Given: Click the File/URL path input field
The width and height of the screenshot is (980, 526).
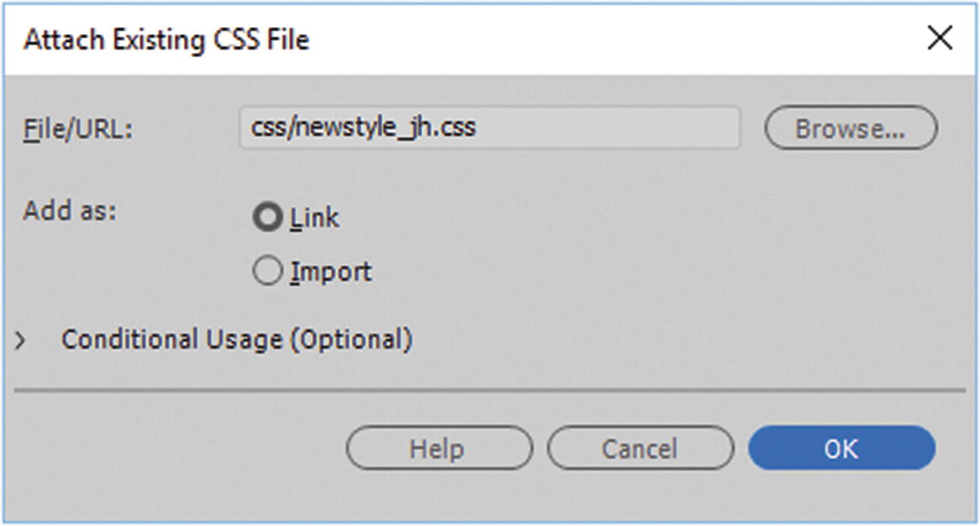Looking at the screenshot, I should (x=488, y=127).
